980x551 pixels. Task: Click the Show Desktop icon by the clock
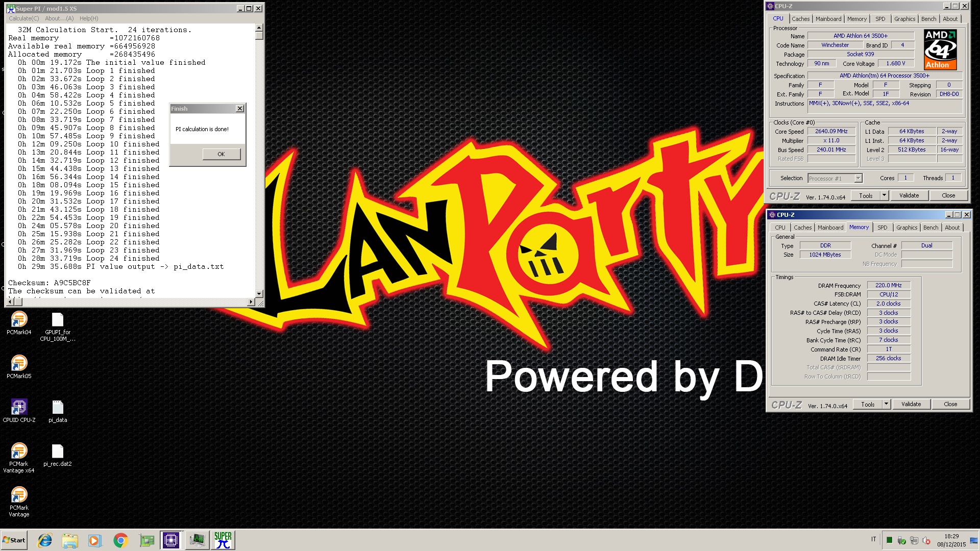[974, 540]
